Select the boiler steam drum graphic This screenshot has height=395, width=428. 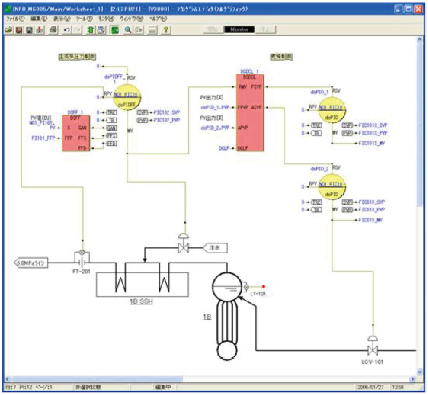coord(227,287)
